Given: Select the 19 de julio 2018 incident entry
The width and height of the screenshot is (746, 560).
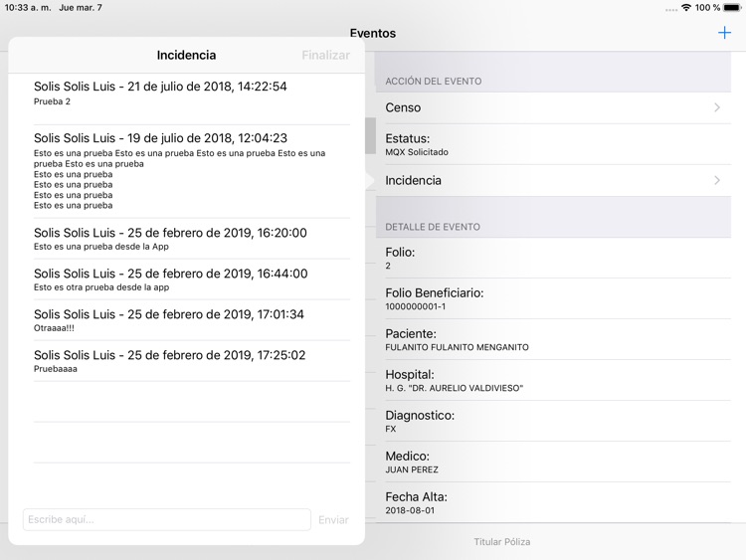Looking at the screenshot, I should pyautogui.click(x=191, y=170).
